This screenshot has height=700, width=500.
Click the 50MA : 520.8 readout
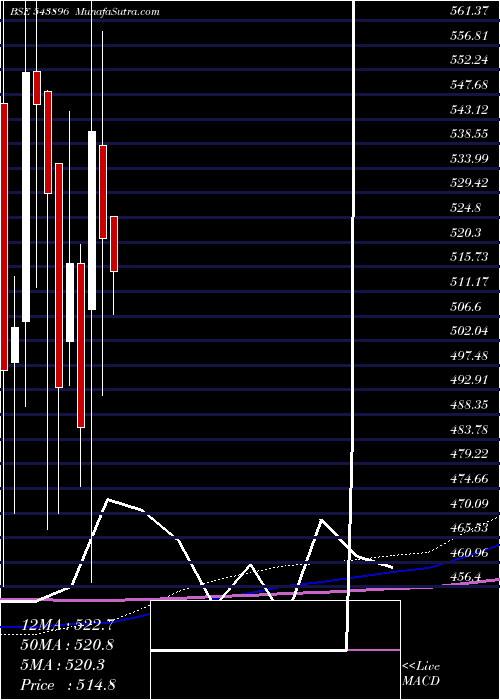click(67, 645)
